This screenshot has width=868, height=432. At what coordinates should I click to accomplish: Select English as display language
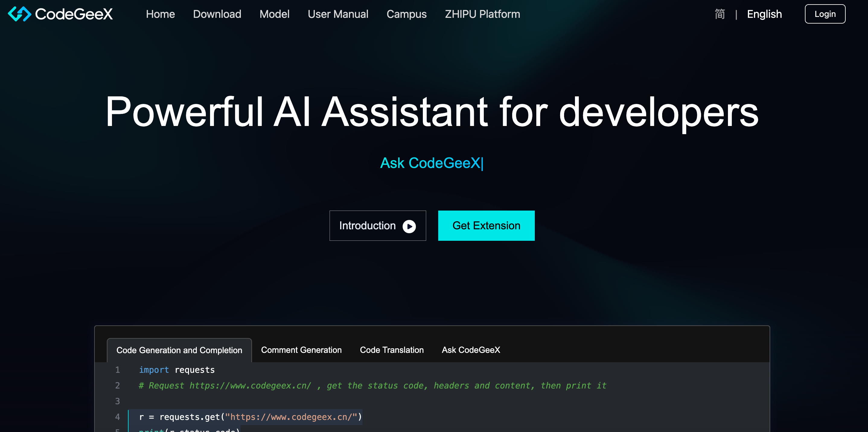click(764, 14)
